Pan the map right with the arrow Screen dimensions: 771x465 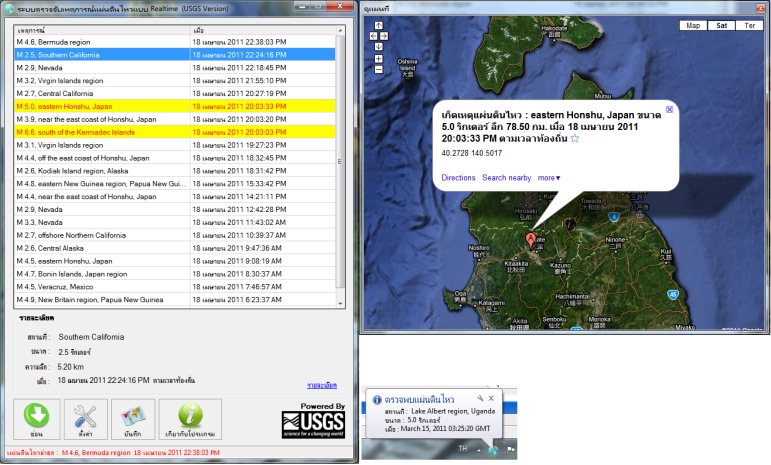click(384, 36)
